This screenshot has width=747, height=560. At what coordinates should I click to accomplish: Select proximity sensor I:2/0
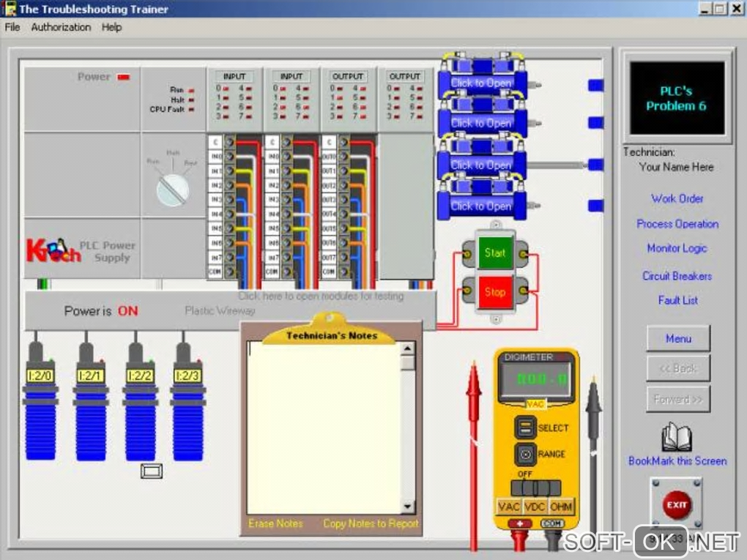(x=40, y=400)
